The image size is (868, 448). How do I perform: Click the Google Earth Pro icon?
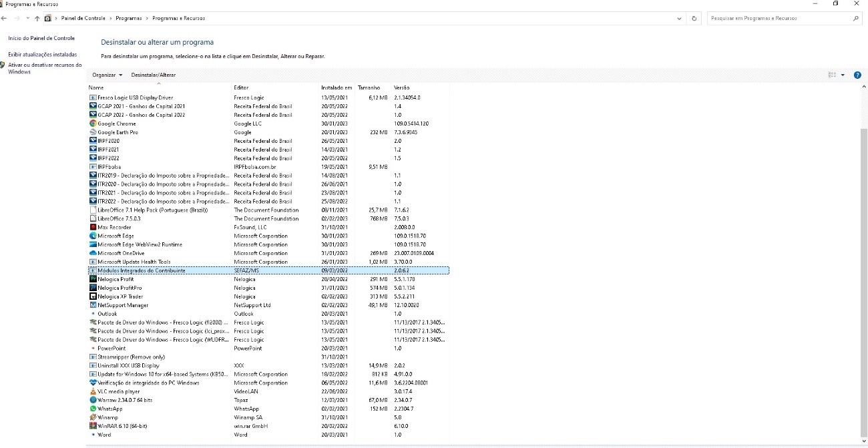[x=93, y=132]
